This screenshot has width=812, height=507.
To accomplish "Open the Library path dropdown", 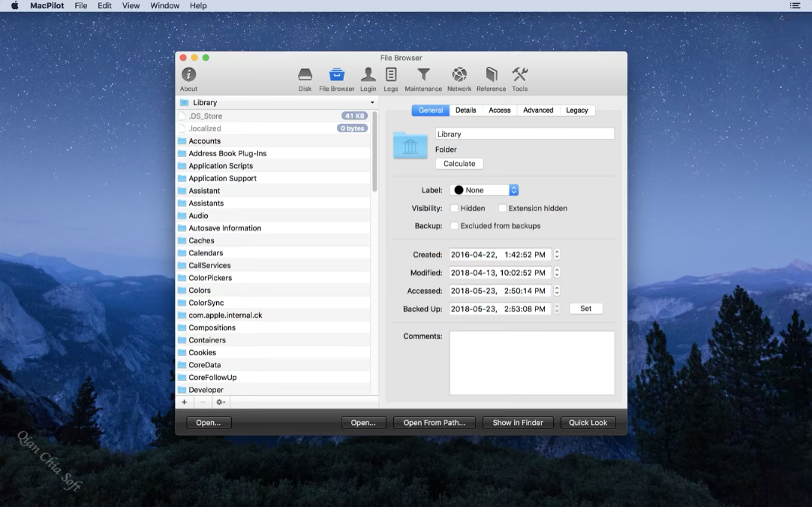I will tap(277, 103).
